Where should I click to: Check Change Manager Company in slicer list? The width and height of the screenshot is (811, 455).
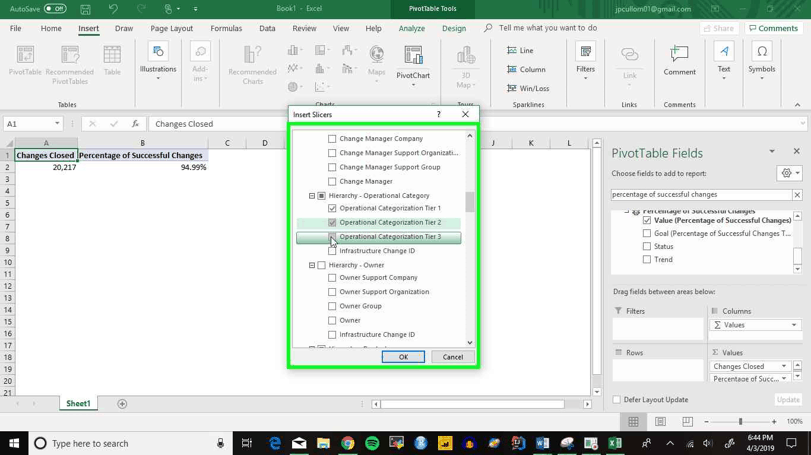(x=332, y=139)
